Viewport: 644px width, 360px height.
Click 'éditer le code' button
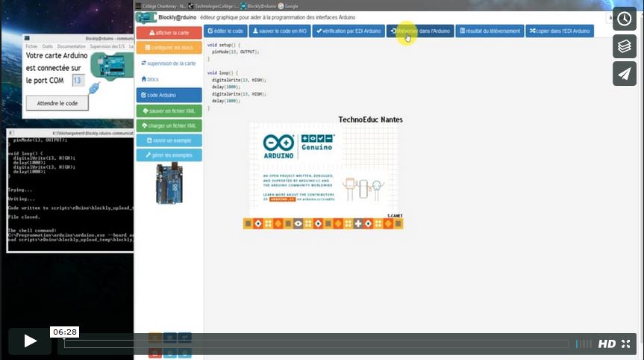pos(225,31)
